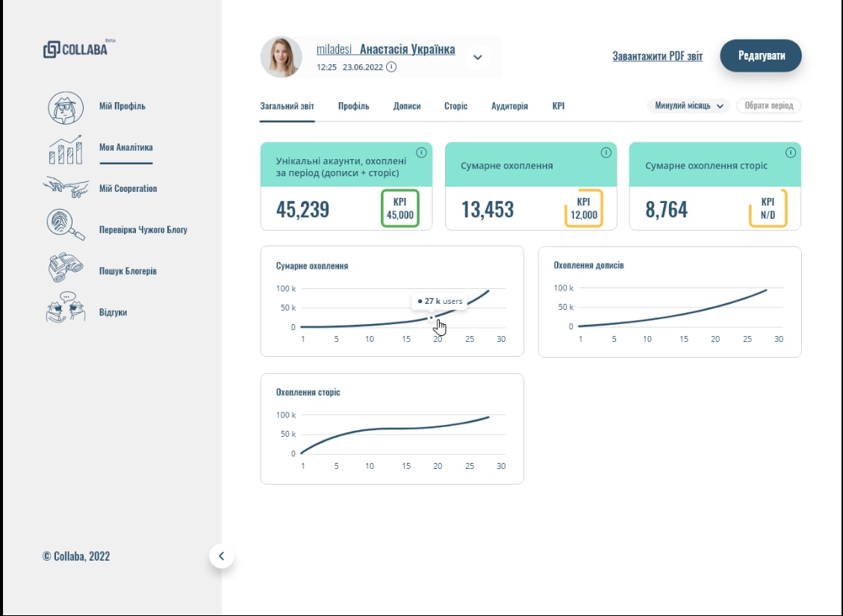Image resolution: width=843 pixels, height=616 pixels.
Task: Open Мій Профіль sidebar icon
Action: [66, 107]
